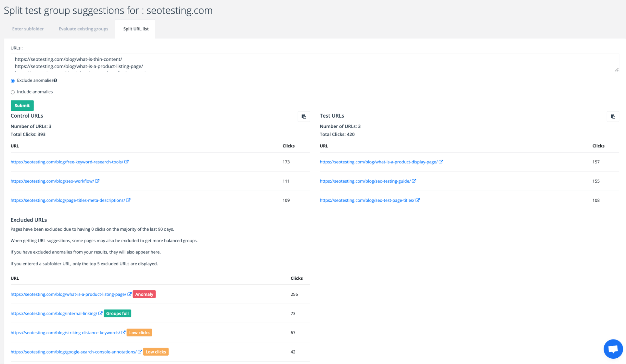Click the Test URLs heading

point(332,115)
